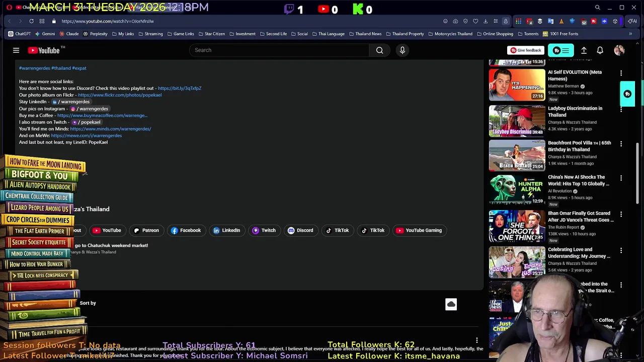The width and height of the screenshot is (644, 362).
Task: Open the bit.ly Discord playlist link
Action: pyautogui.click(x=180, y=88)
